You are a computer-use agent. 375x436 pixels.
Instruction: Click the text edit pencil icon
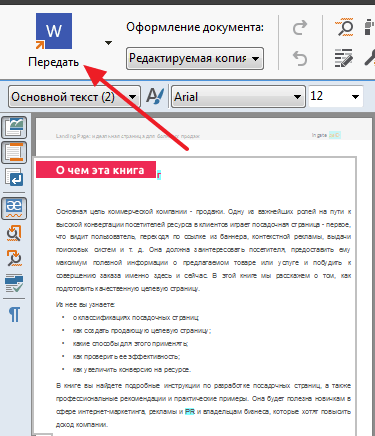343,58
